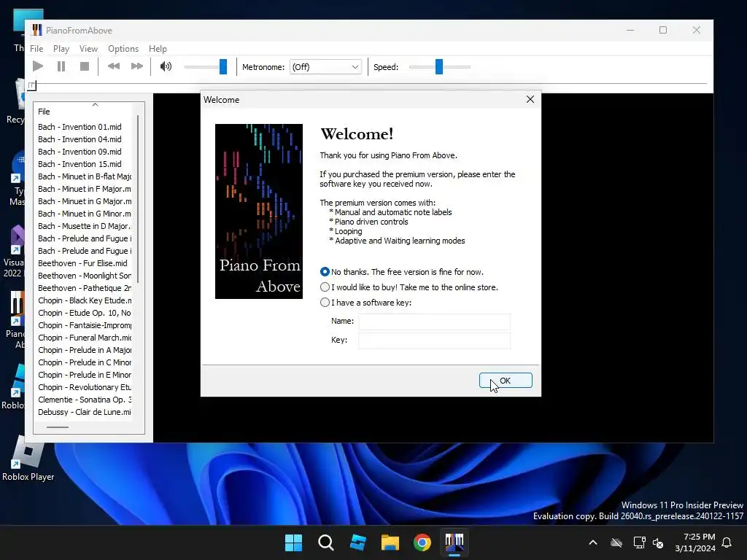Select Bach - Musette in D Major

(x=85, y=226)
